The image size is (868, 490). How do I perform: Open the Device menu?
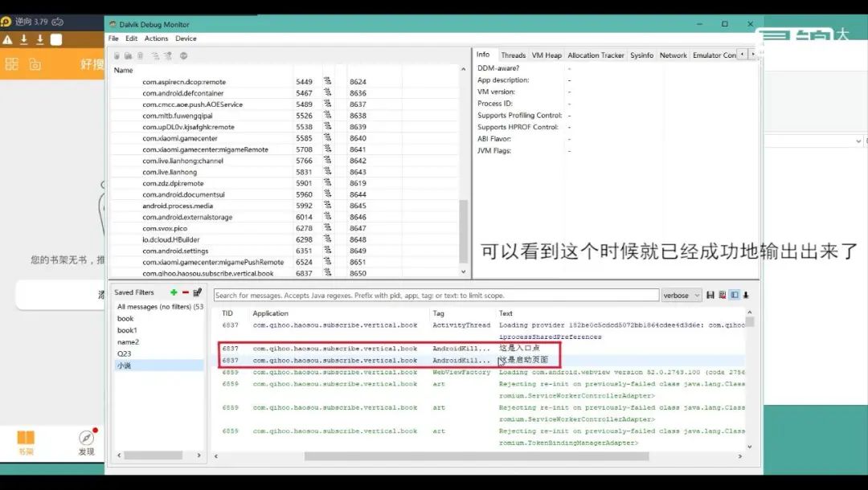186,39
